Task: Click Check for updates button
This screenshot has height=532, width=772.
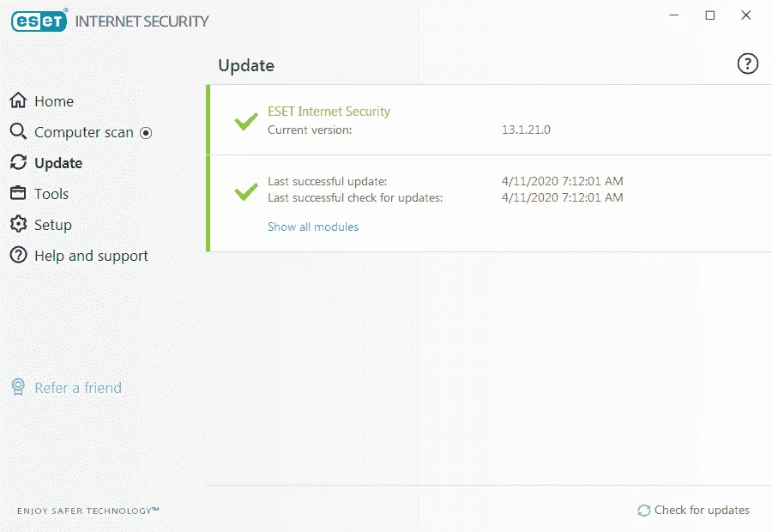Action: tap(694, 511)
